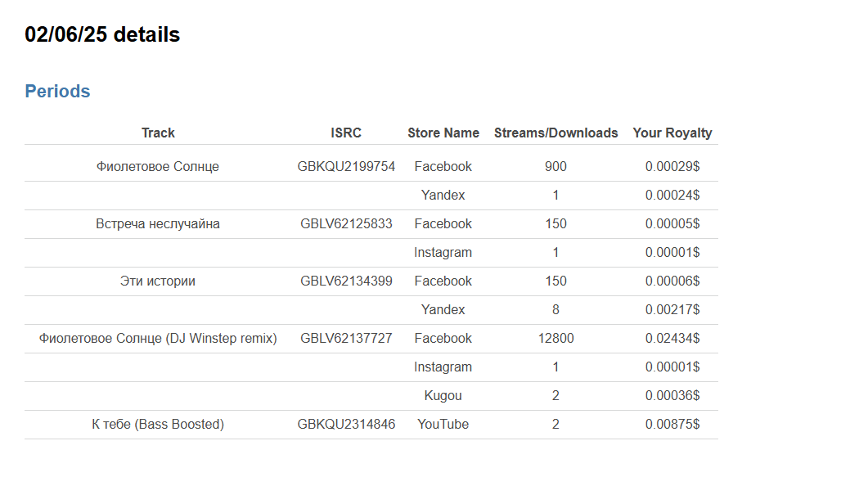Click the Streams/Downloads column header
Screen dimensions: 841x504
(x=555, y=133)
